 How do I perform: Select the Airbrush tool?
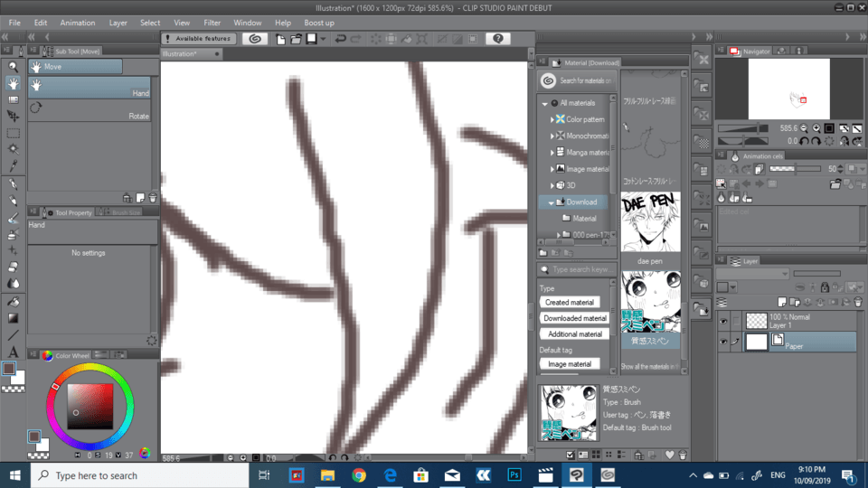pos(13,235)
